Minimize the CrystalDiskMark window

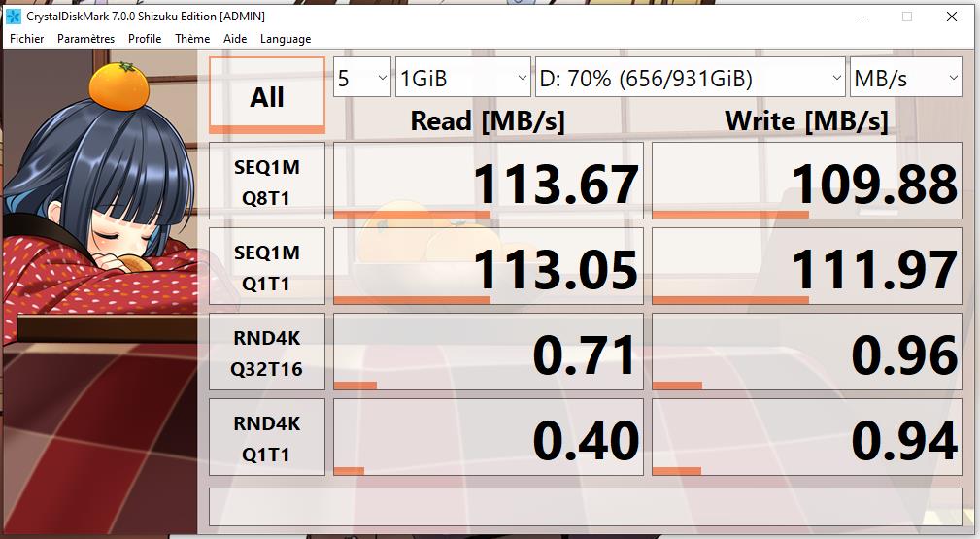pyautogui.click(x=863, y=17)
